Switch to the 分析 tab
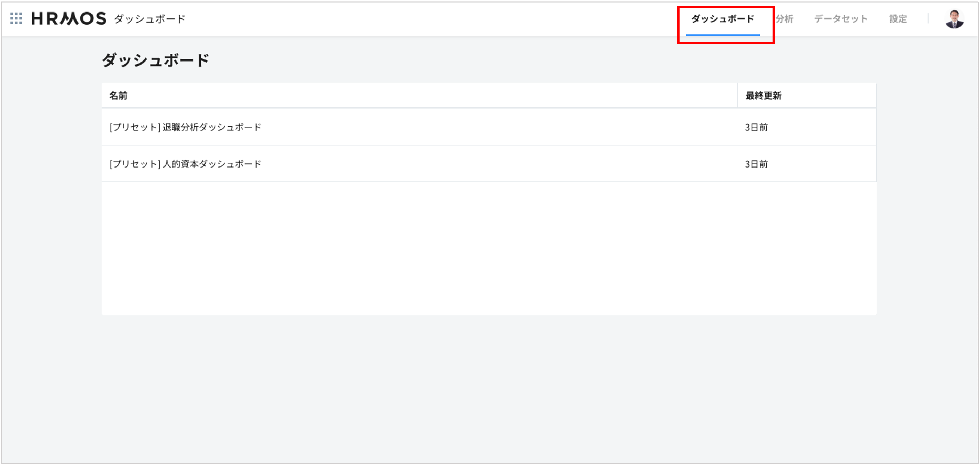The image size is (980, 465). (785, 19)
